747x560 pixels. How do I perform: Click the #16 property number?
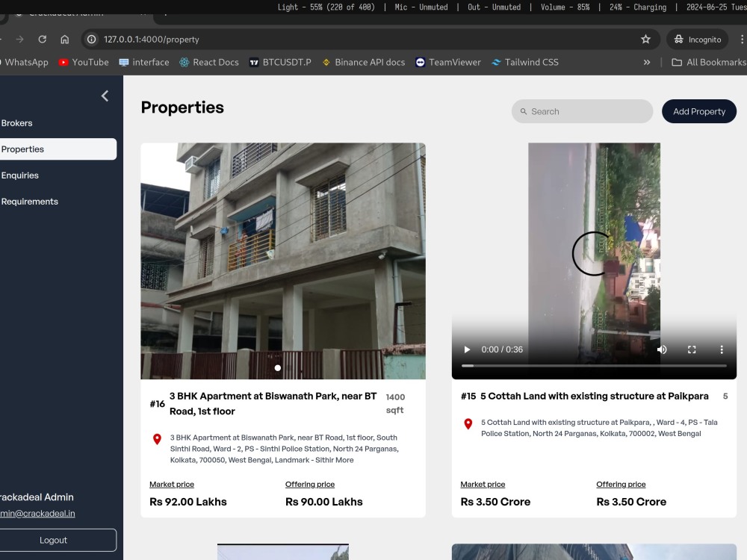[157, 404]
